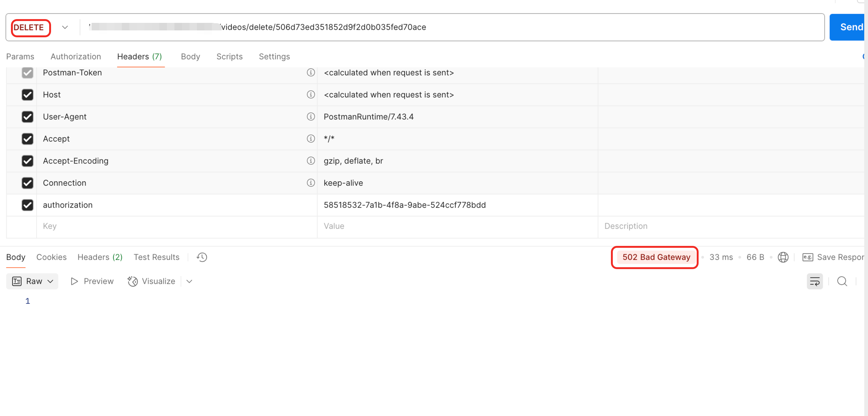Disable the Connection header checkbox
The image size is (868, 416).
(27, 183)
